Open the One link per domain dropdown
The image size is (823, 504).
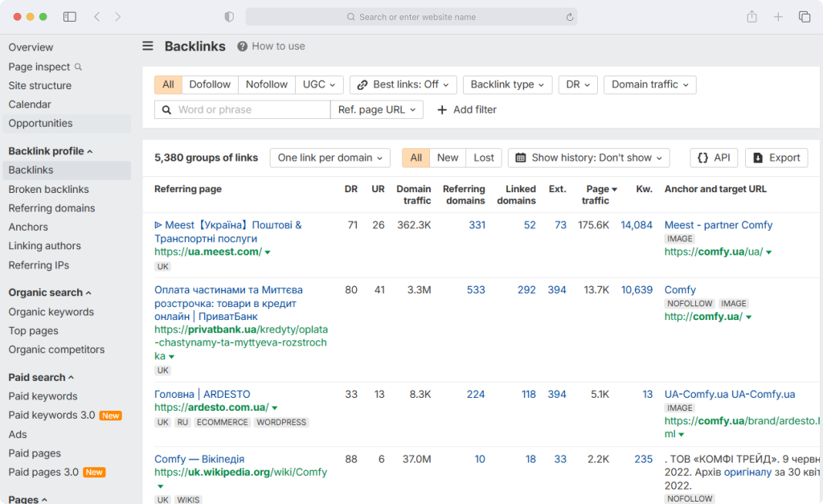pyautogui.click(x=330, y=158)
